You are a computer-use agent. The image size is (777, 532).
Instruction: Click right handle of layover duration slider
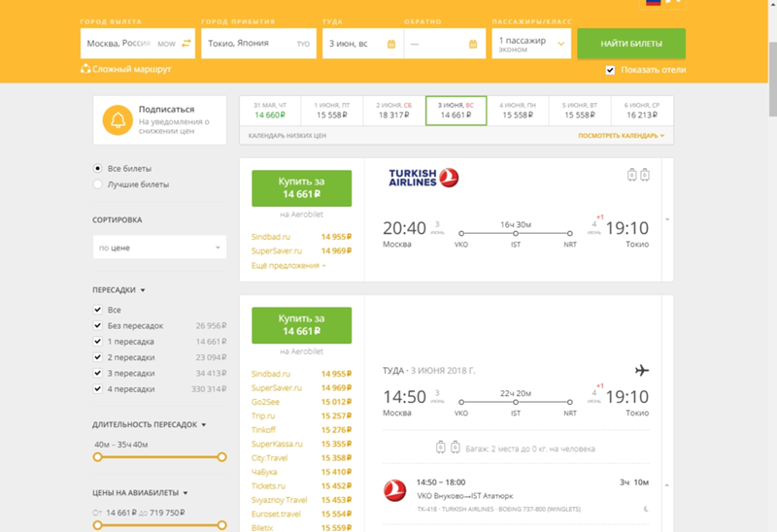(x=221, y=456)
